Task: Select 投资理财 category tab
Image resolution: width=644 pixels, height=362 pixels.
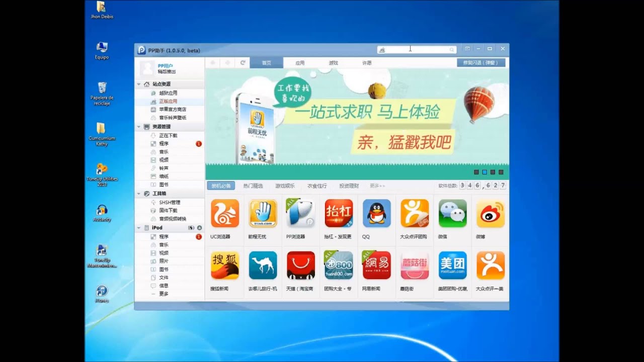Action: (x=349, y=186)
